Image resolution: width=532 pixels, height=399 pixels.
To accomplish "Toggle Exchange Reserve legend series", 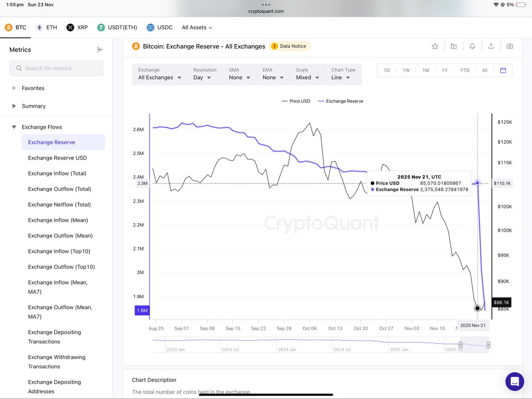I will pyautogui.click(x=341, y=101).
